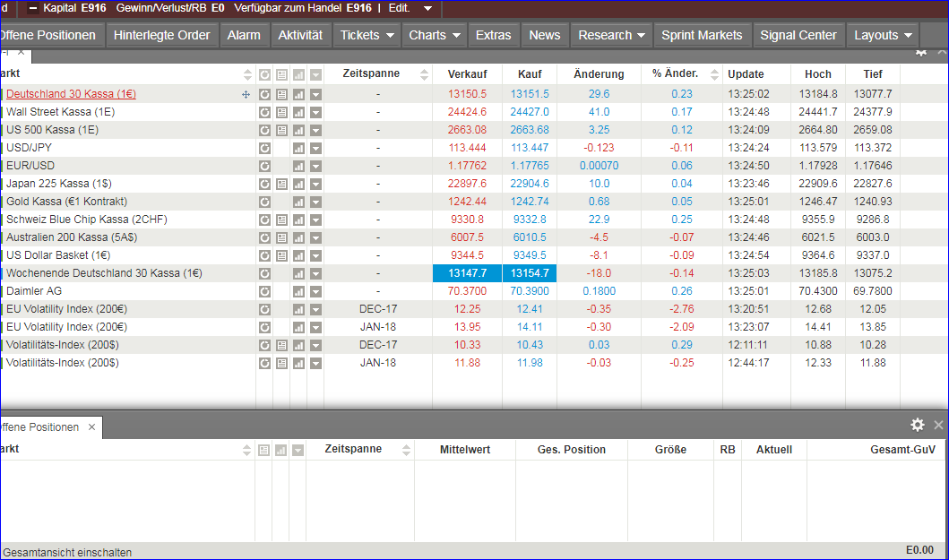Expand row options arrow for Deutschland 30 Kassa
The height and width of the screenshot is (560, 949).
315,94
